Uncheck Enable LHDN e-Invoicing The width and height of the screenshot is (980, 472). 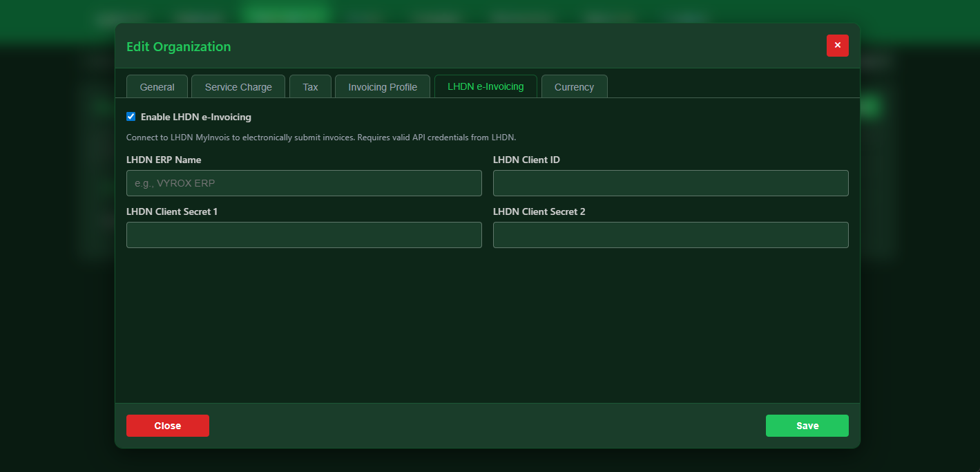pos(131,116)
